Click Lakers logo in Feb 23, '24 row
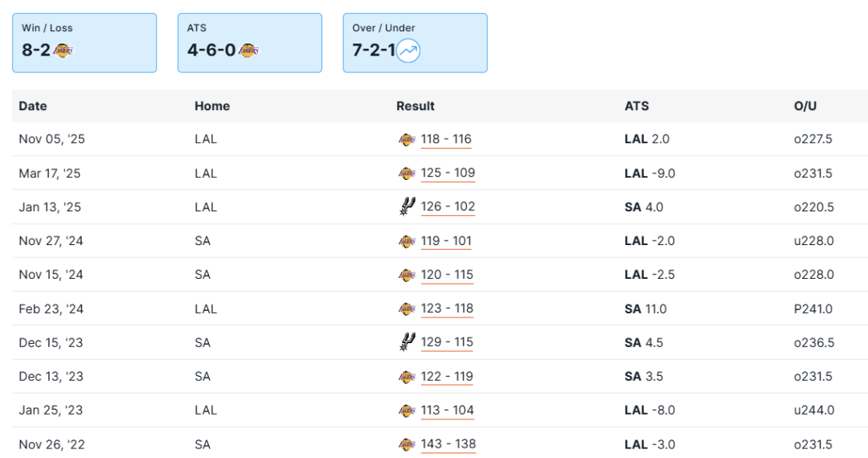The image size is (868, 458). click(406, 309)
